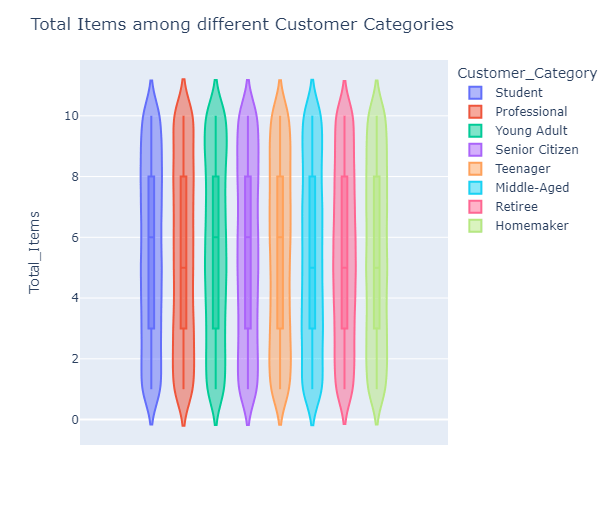Toggle Homemaker trace via legend label
612x525 pixels.
(532, 226)
